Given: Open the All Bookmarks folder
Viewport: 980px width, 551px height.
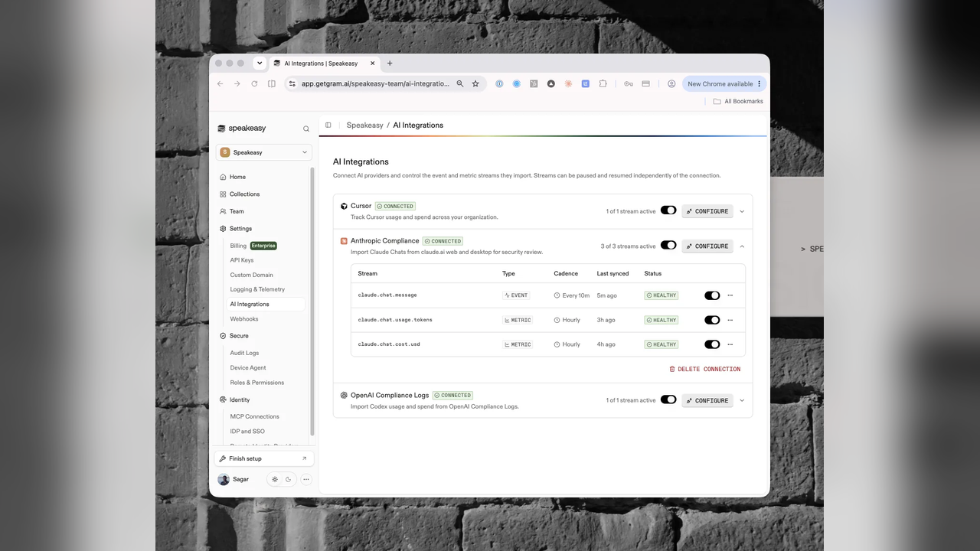Looking at the screenshot, I should [x=738, y=101].
